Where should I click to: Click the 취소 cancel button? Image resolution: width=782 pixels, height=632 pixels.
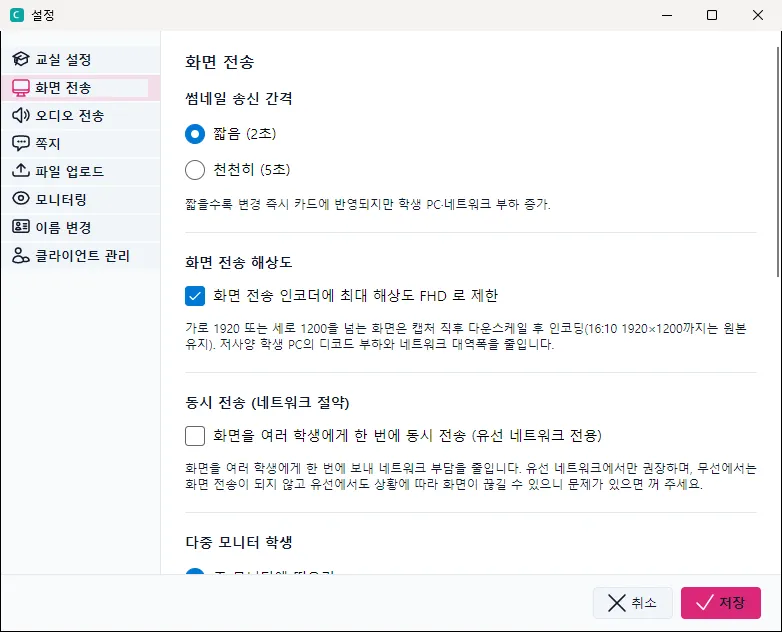tap(632, 603)
